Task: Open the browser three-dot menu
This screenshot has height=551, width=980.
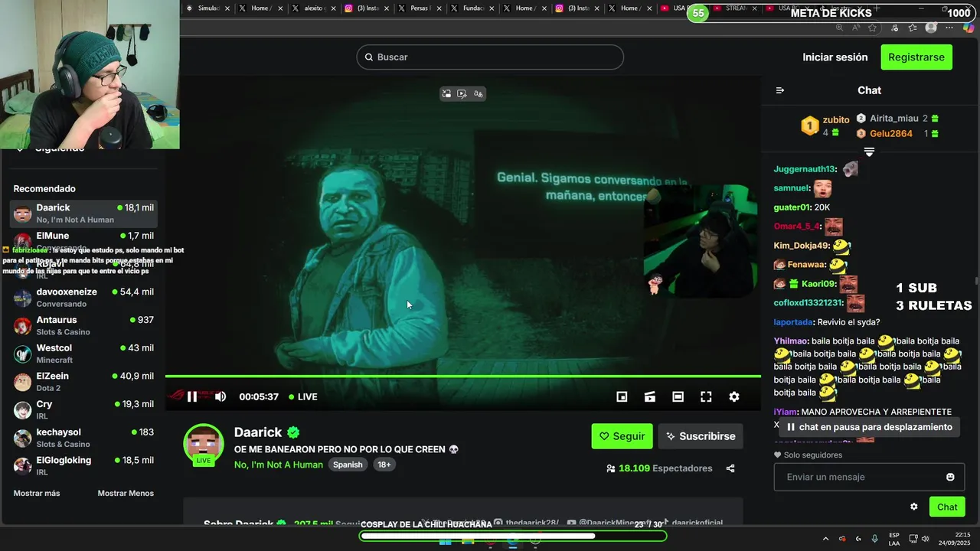Action: click(949, 28)
